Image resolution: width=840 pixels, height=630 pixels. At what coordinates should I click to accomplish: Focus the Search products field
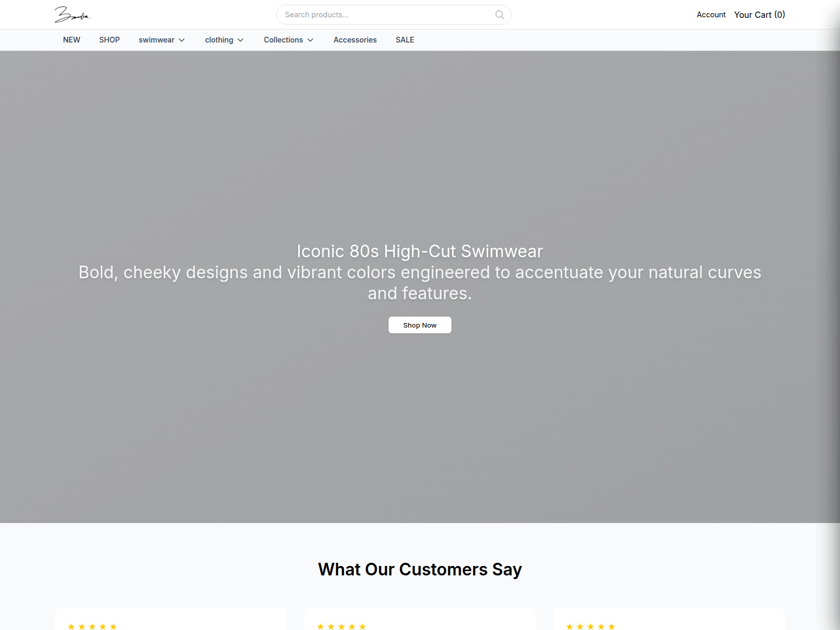pyautogui.click(x=393, y=15)
